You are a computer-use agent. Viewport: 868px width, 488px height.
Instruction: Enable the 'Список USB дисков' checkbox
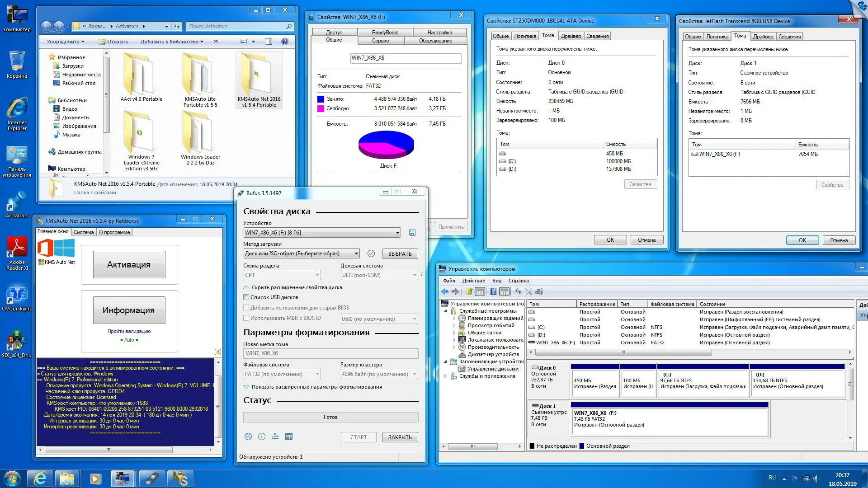(x=246, y=297)
